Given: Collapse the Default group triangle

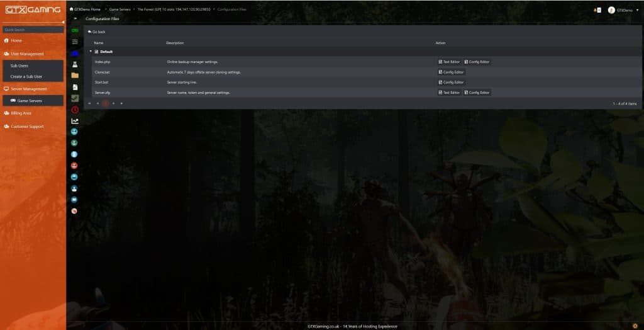Looking at the screenshot, I should pyautogui.click(x=91, y=51).
